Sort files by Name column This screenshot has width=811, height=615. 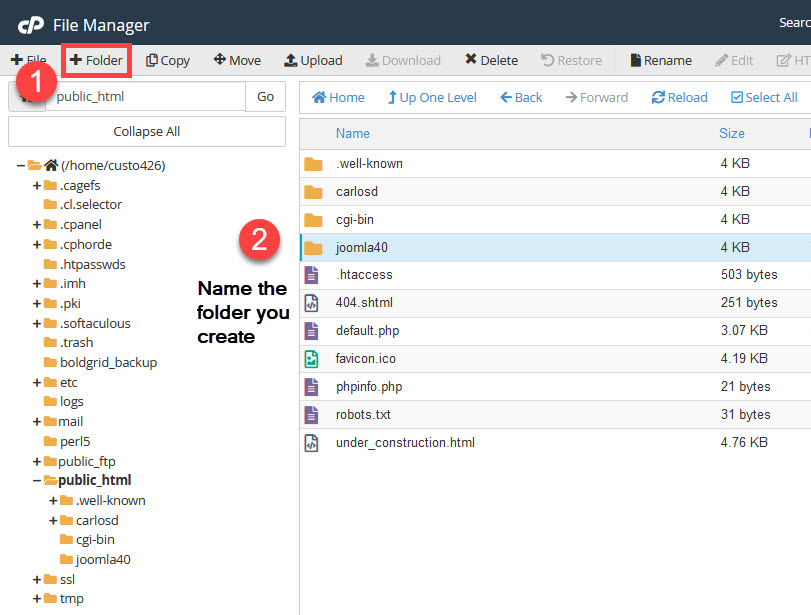[352, 133]
